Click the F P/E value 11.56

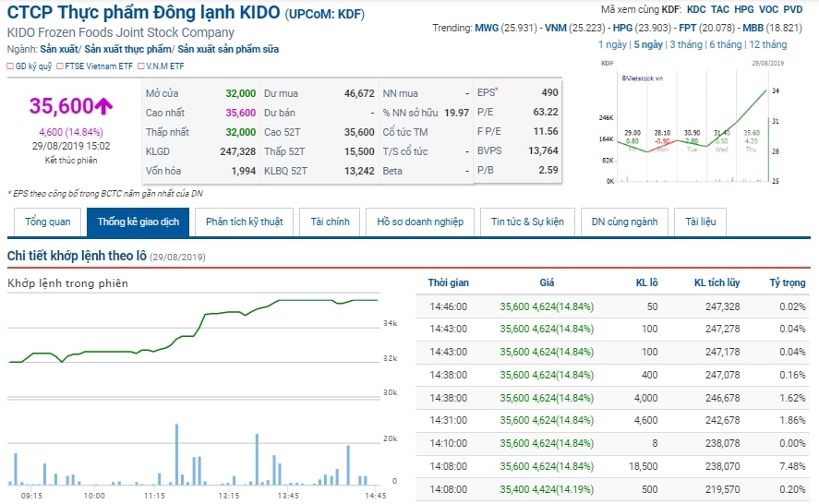click(546, 131)
